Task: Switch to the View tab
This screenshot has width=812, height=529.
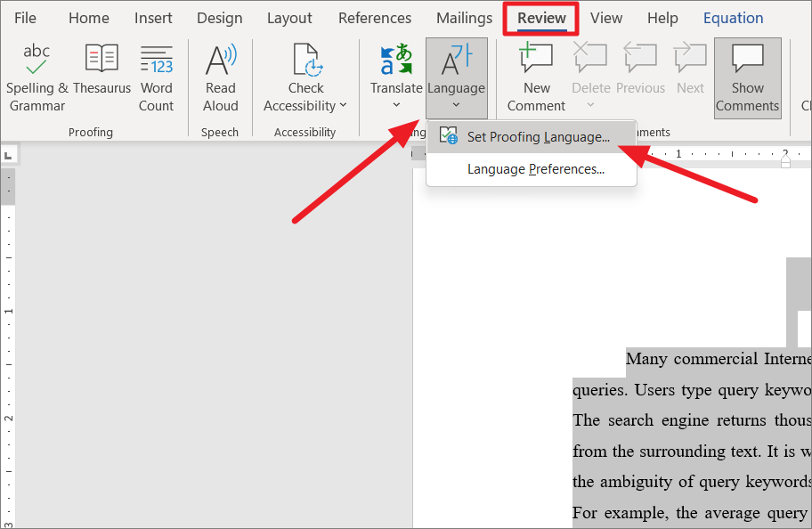Action: pyautogui.click(x=606, y=18)
